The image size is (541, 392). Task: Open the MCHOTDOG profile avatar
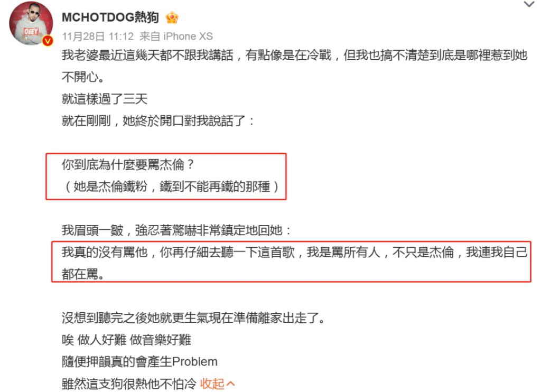click(31, 23)
